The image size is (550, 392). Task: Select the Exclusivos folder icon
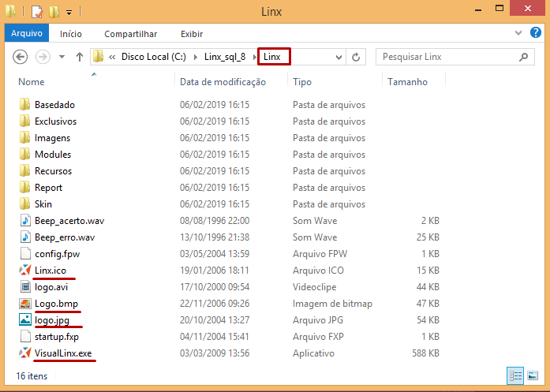coord(25,121)
